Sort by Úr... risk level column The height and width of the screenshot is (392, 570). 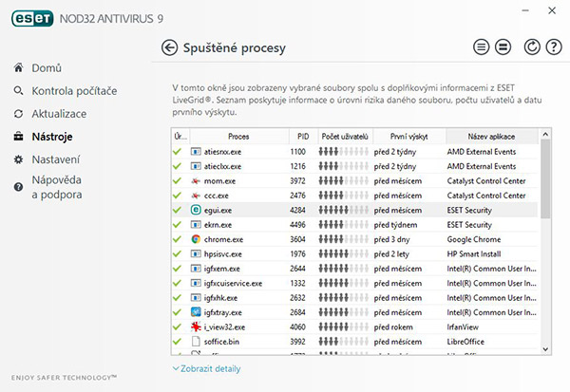(x=180, y=137)
